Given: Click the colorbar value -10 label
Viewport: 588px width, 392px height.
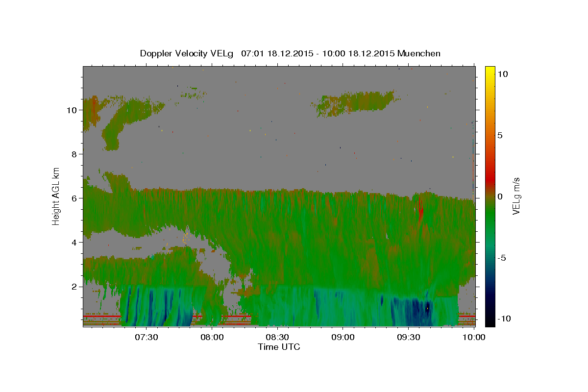Looking at the screenshot, I should tap(503, 318).
